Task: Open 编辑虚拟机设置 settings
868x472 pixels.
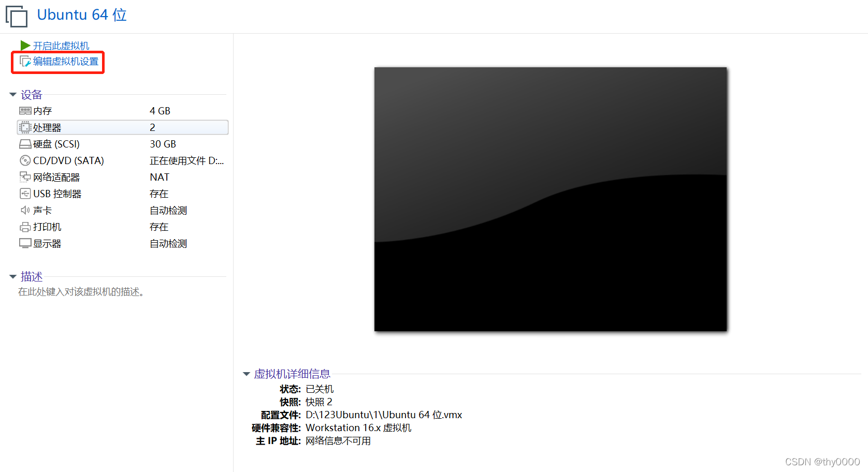Action: [66, 61]
